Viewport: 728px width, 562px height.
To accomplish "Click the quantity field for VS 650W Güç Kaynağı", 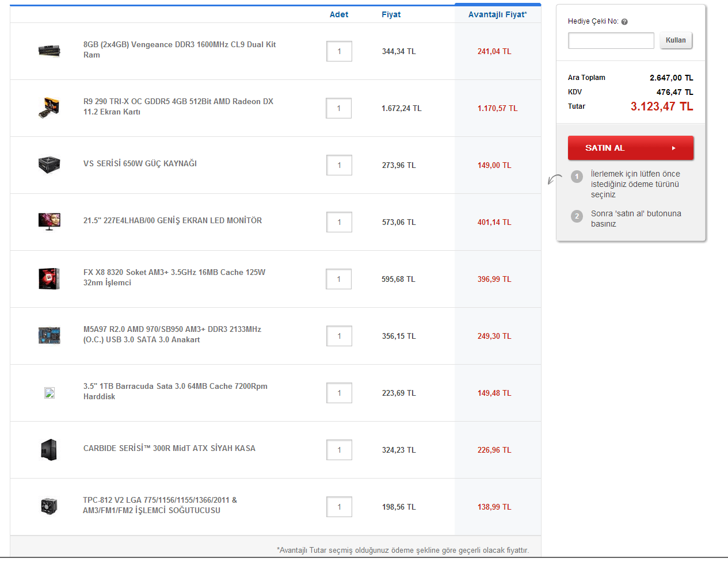I will (x=339, y=165).
